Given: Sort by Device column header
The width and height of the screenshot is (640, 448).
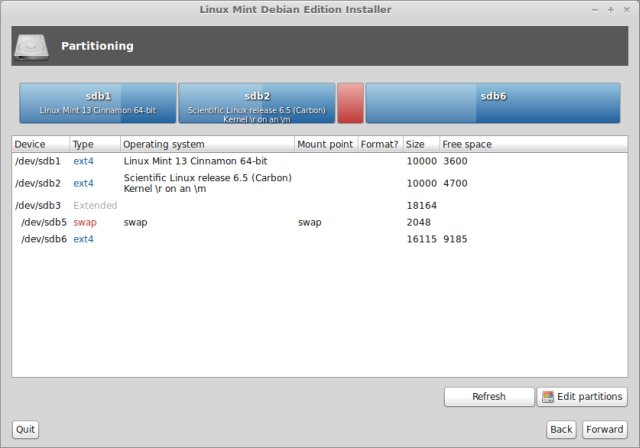Looking at the screenshot, I should point(41,144).
